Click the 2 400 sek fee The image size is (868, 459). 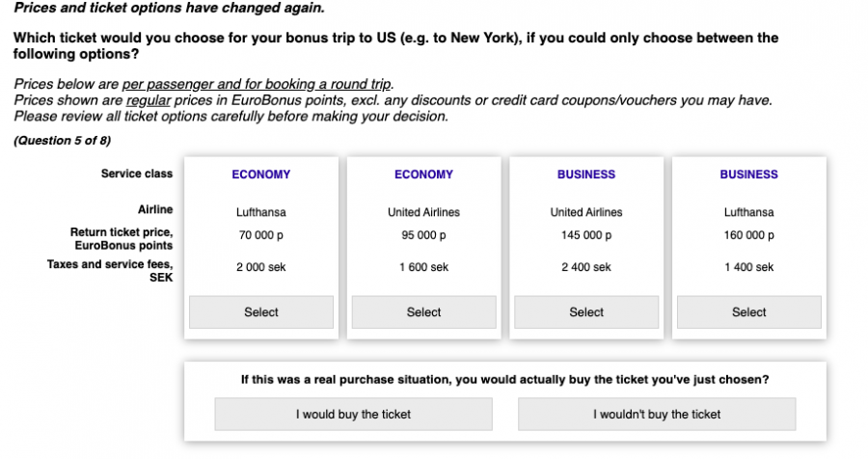[x=586, y=267]
